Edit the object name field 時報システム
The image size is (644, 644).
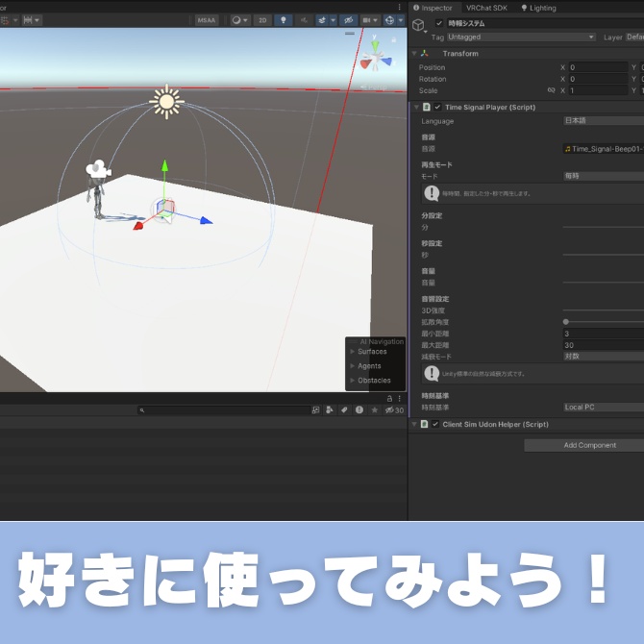click(x=545, y=23)
